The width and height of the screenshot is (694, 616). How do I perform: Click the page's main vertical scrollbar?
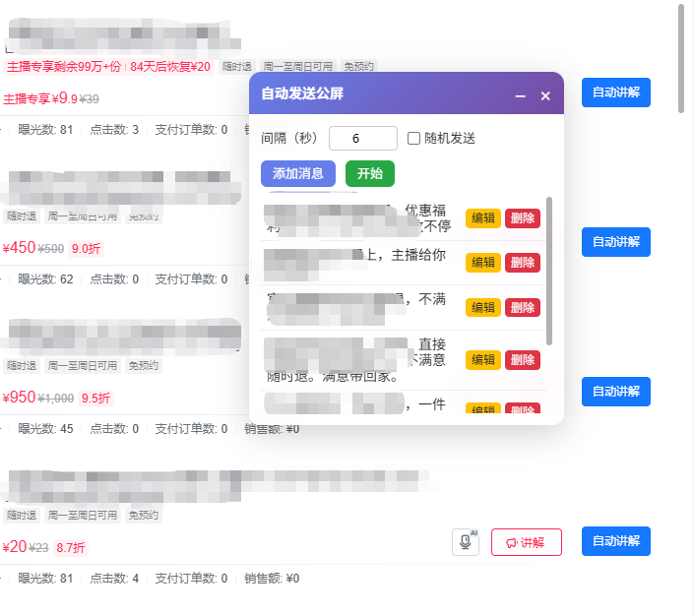681,59
